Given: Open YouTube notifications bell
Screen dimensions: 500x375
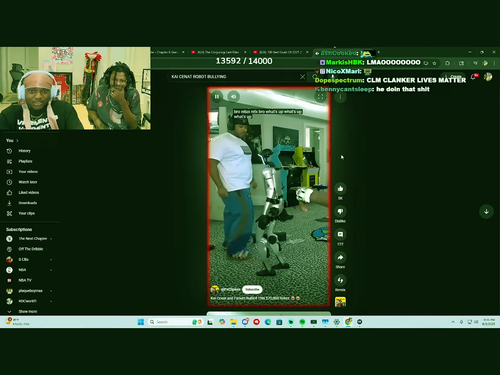Looking at the screenshot, I should click(473, 77).
